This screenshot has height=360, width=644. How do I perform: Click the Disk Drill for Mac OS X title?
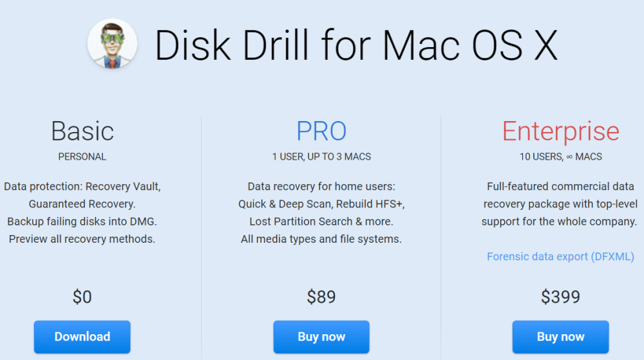pyautogui.click(x=356, y=44)
